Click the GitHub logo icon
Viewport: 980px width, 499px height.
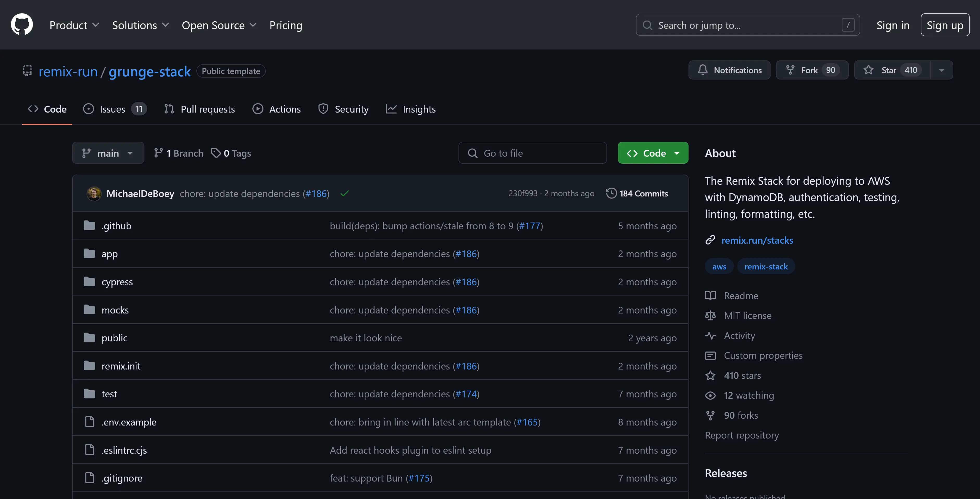click(22, 25)
